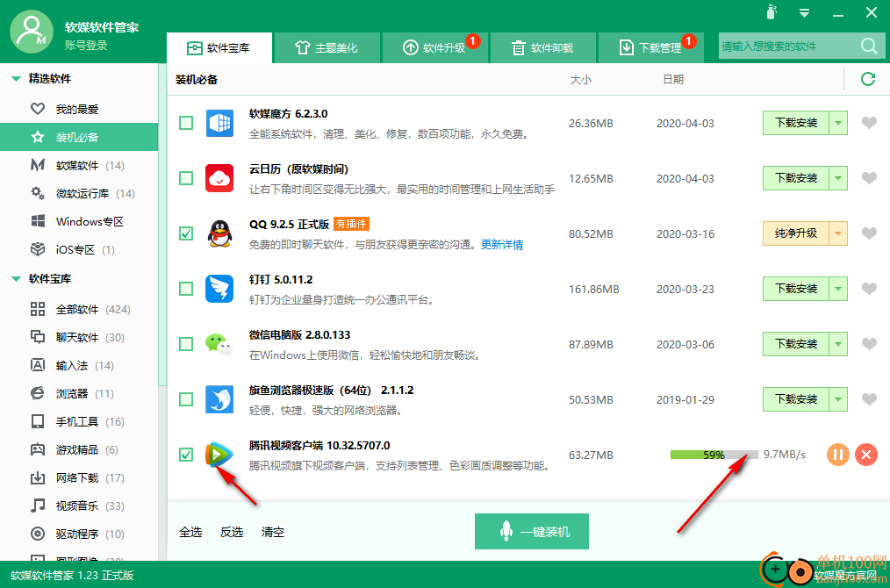Switch to 下载管理 tab
Image resolution: width=890 pixels, height=588 pixels.
click(x=651, y=47)
